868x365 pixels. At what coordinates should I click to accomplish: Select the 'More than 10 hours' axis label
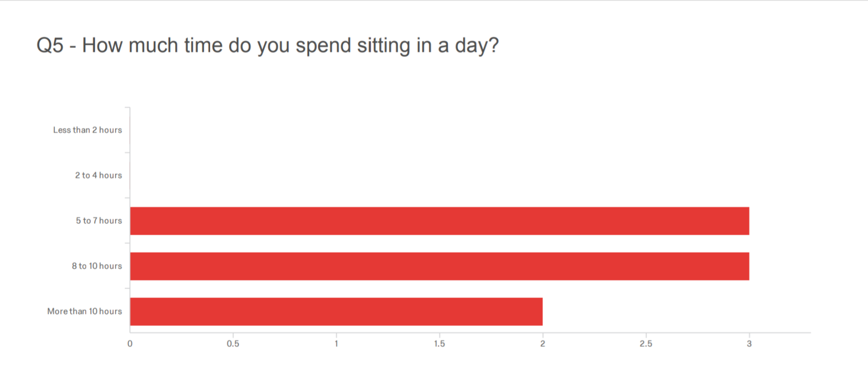click(85, 311)
